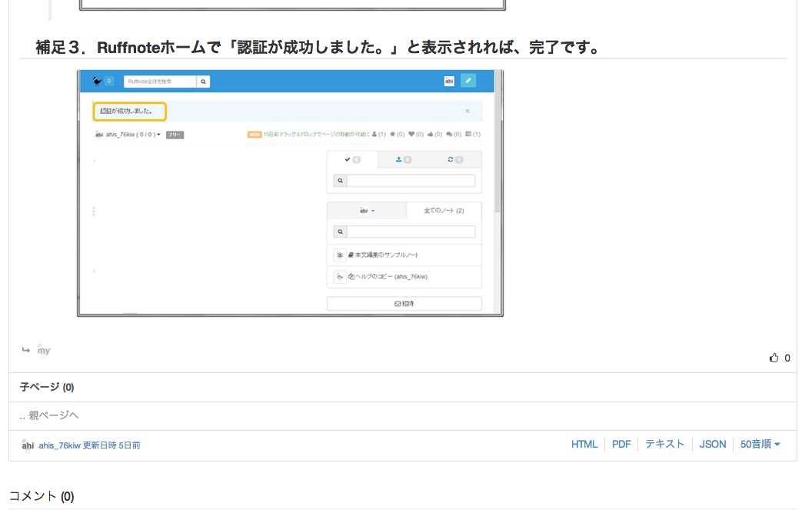Screen dimensions: 812x510
Task: Click the reply arrow icon beside my
Action: tap(26, 350)
